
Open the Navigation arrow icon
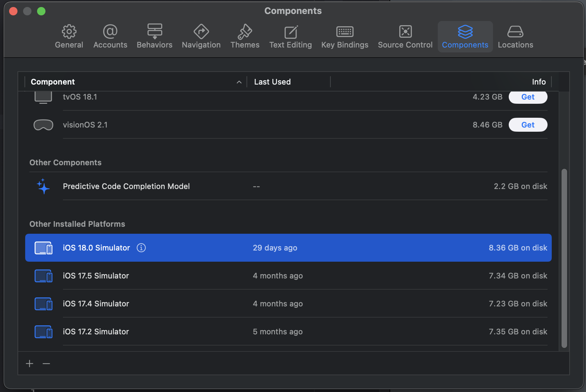pyautogui.click(x=201, y=31)
